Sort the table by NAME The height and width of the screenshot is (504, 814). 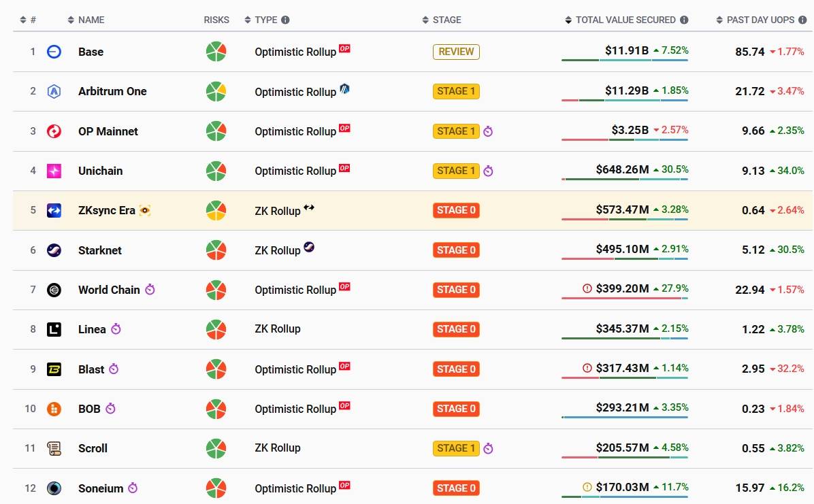86,20
